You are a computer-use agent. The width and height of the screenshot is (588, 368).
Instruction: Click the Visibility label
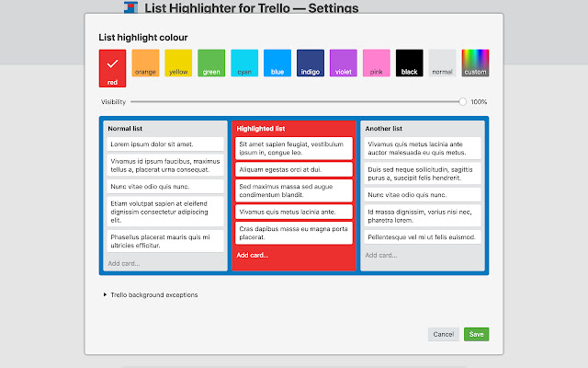pyautogui.click(x=113, y=102)
